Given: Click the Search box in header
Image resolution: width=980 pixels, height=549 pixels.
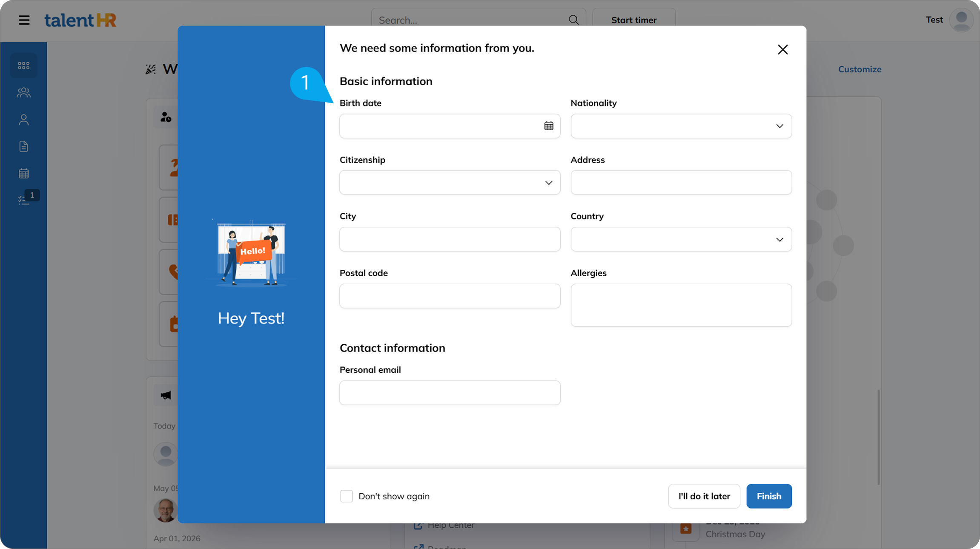Looking at the screenshot, I should pos(479,20).
